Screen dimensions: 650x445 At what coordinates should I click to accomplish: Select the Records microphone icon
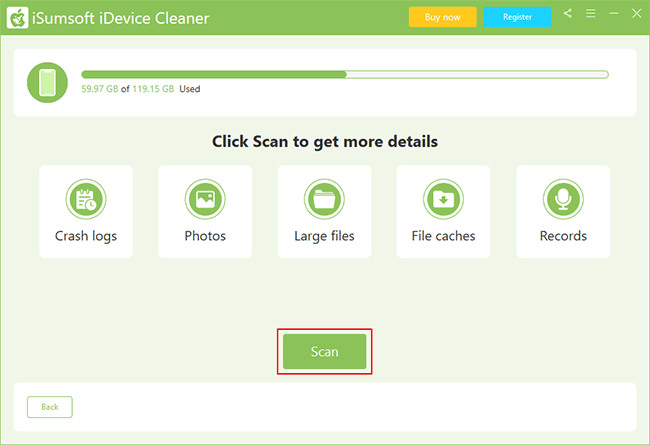(563, 199)
